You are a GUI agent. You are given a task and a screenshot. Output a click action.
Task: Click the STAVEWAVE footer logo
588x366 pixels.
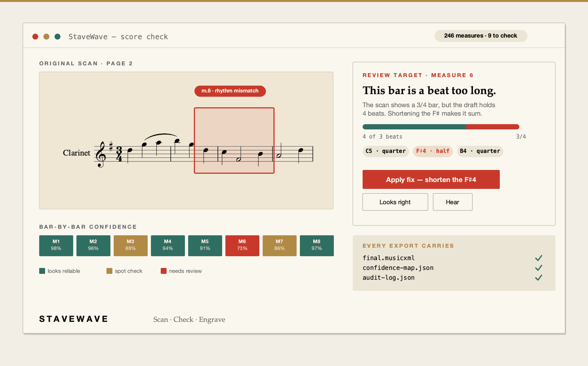point(74,319)
